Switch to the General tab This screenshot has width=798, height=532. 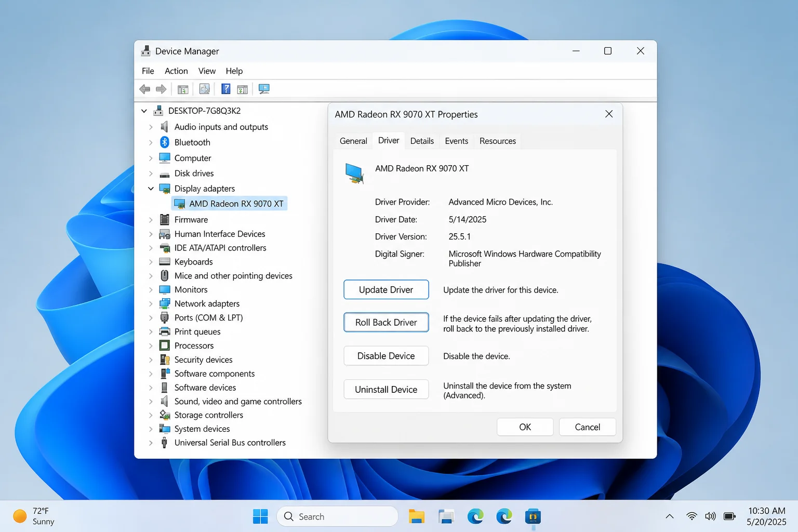pos(353,141)
